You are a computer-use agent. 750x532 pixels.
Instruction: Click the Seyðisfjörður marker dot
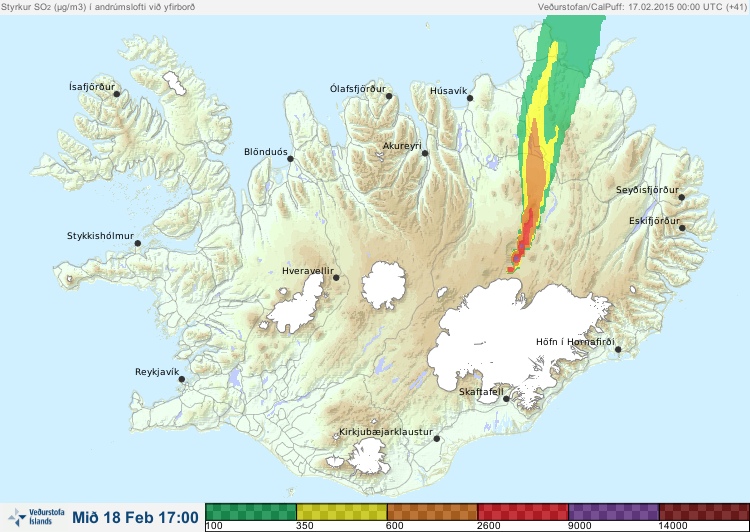[682, 197]
